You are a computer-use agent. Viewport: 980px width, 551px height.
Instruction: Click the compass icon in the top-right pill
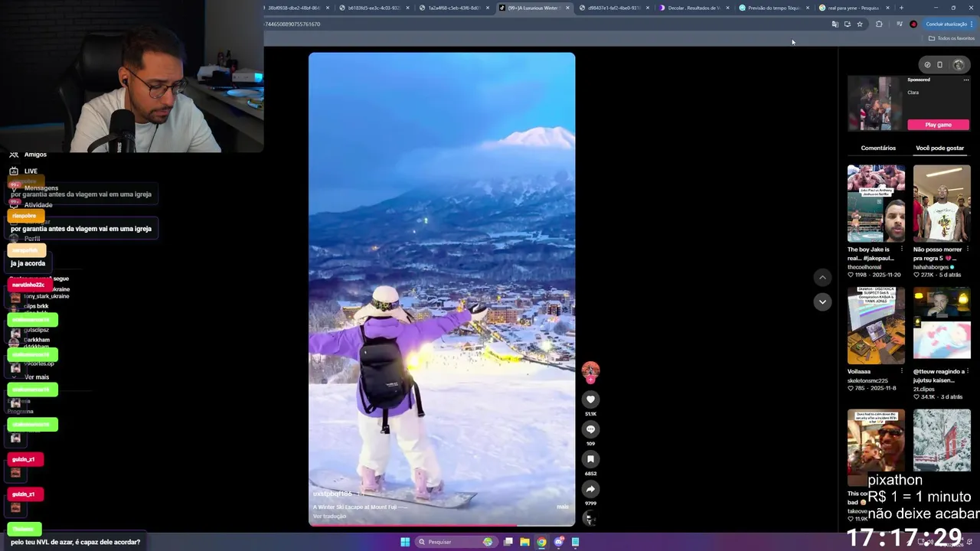tap(927, 65)
